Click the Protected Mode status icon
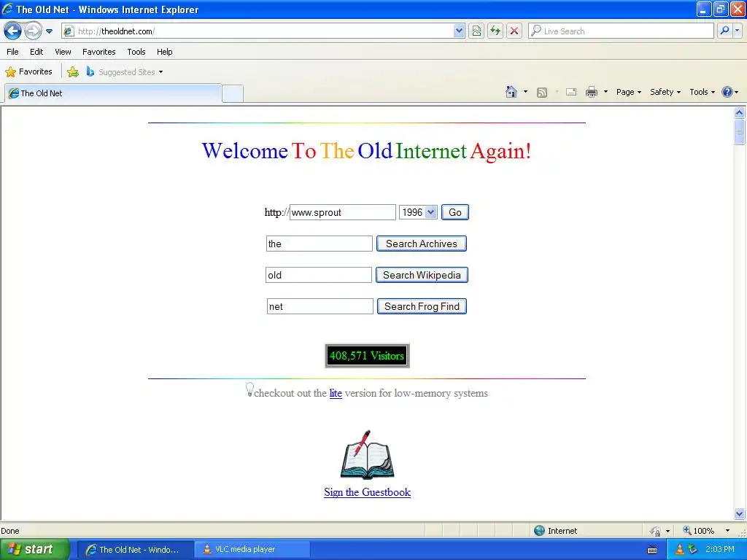This screenshot has width=747, height=560. point(655,531)
